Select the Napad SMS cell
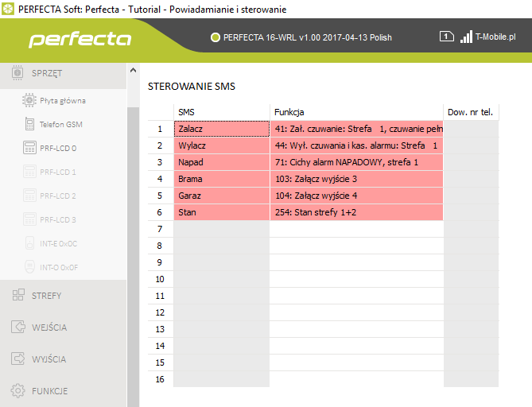The height and width of the screenshot is (407, 532). (x=222, y=162)
